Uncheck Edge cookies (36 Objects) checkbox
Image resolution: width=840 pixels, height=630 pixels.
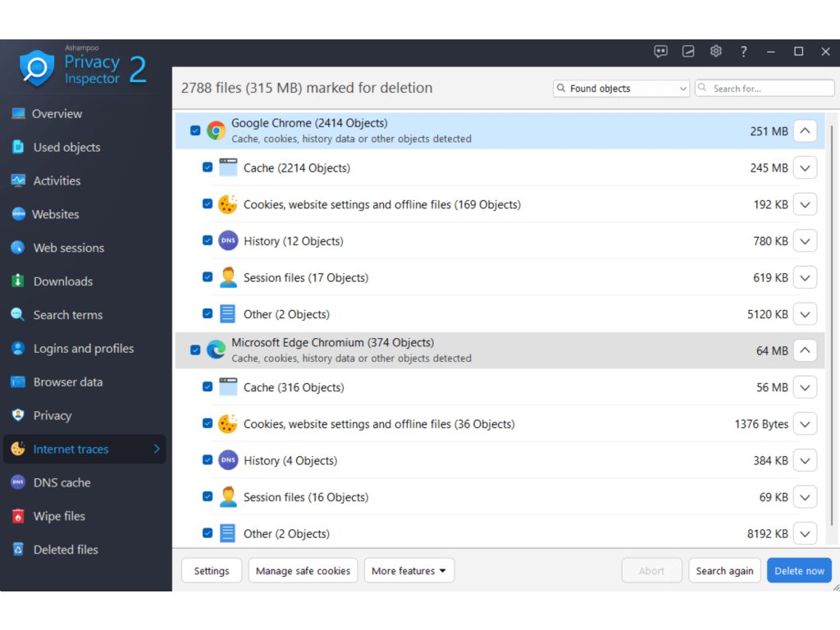point(208,423)
